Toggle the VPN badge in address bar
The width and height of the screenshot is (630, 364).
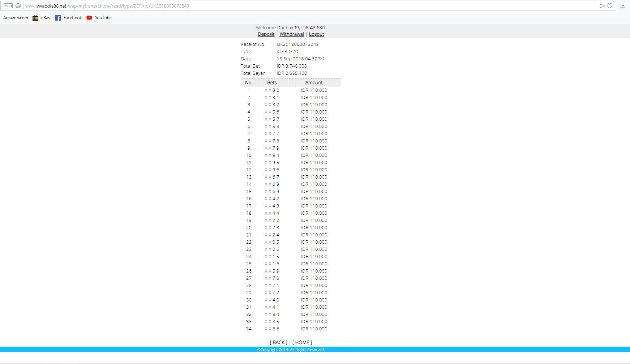click(x=8, y=6)
